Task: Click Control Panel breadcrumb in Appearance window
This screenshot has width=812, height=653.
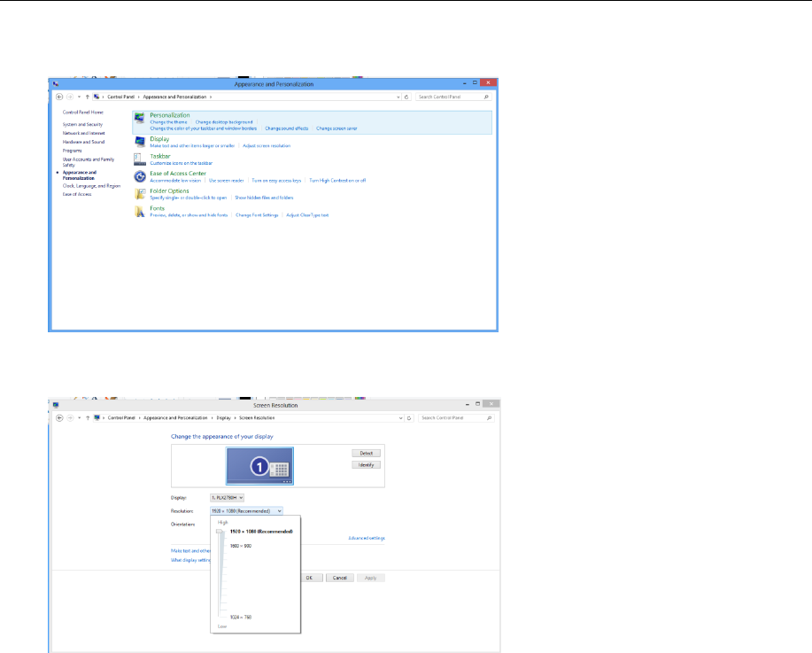Action: coord(120,97)
